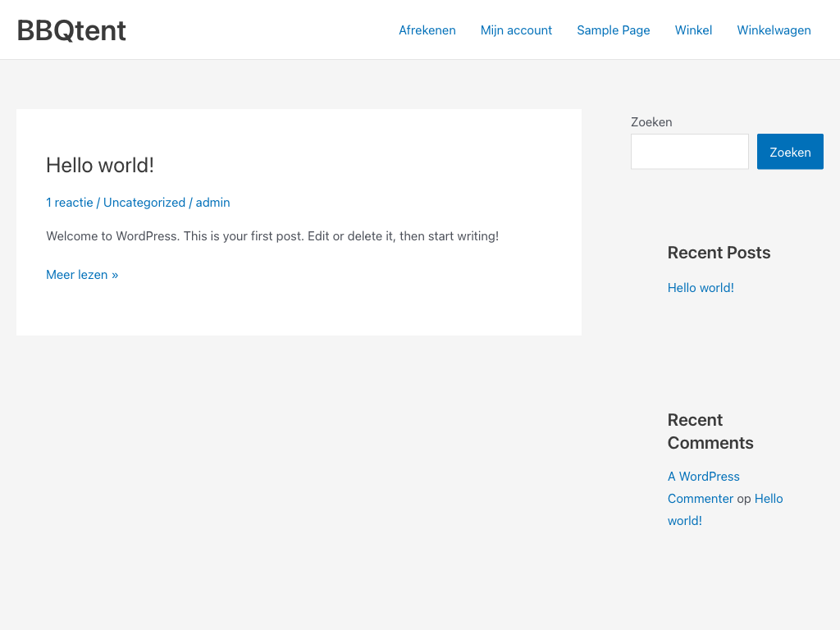Navigate to the Winkel page
The image size is (840, 630).
[x=693, y=30]
